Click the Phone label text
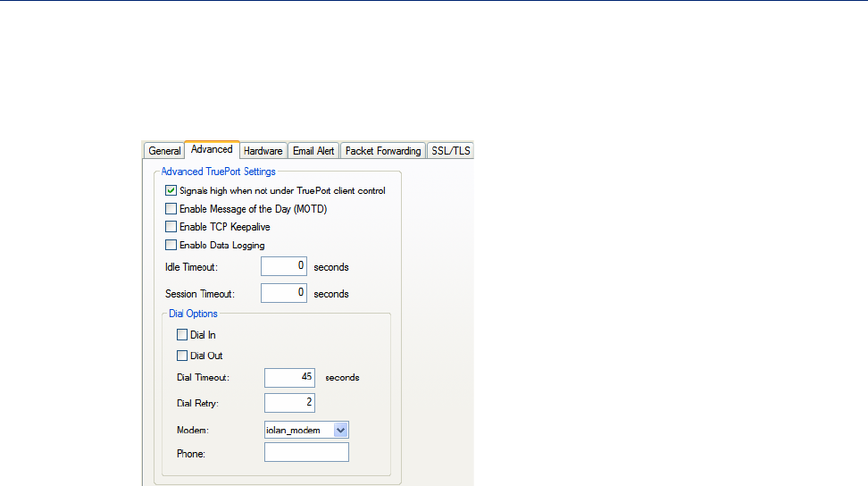 point(191,454)
